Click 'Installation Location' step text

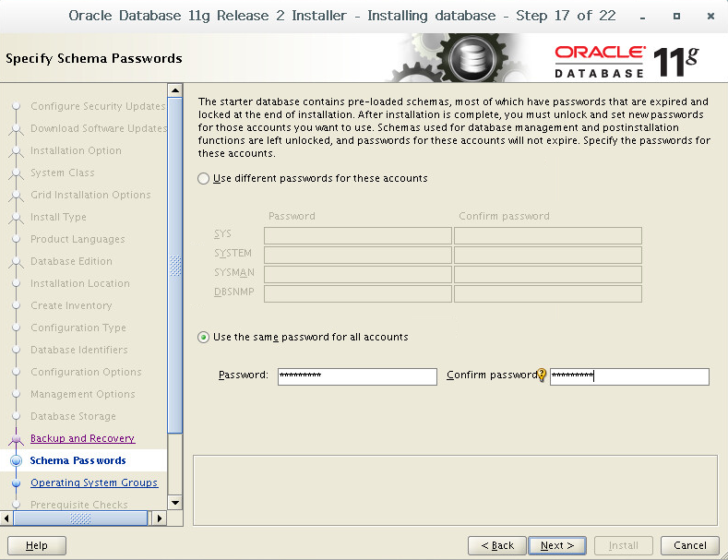tap(80, 283)
